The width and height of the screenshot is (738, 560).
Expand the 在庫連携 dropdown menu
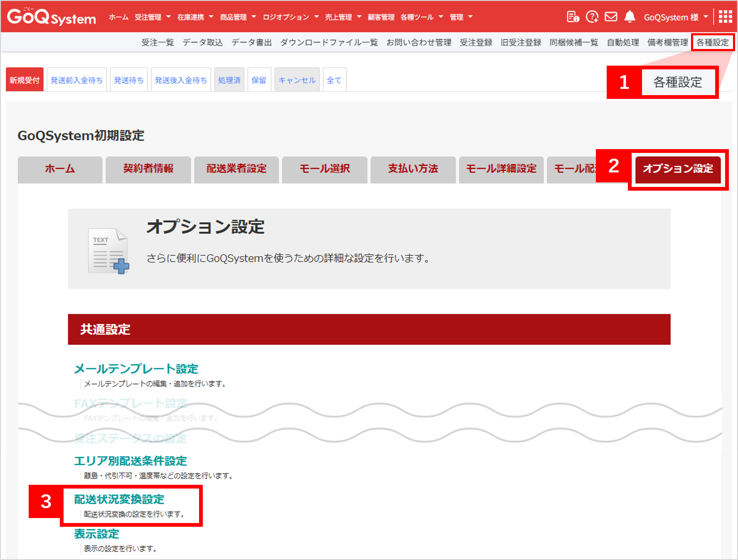coord(195,17)
